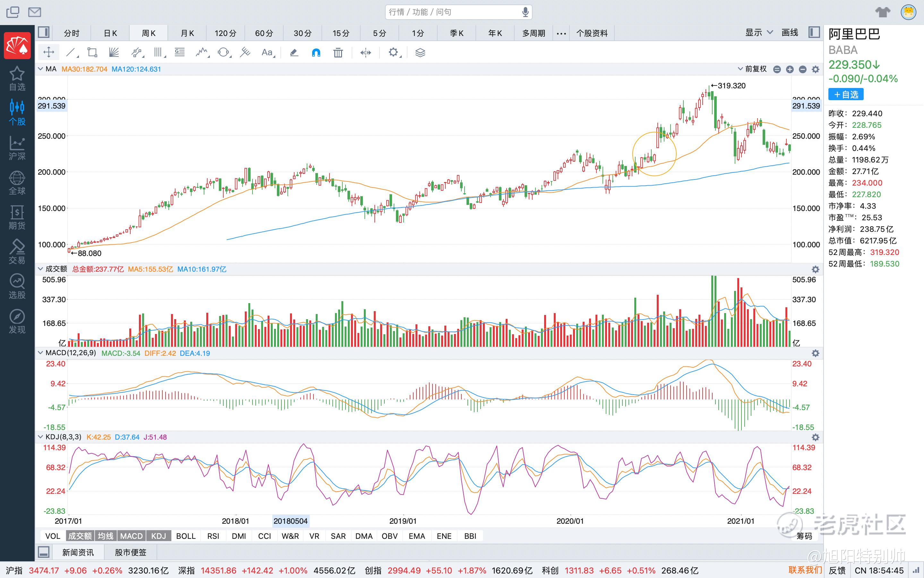Open the 筹码 chip distribution button
The width and height of the screenshot is (924, 578).
(805, 536)
